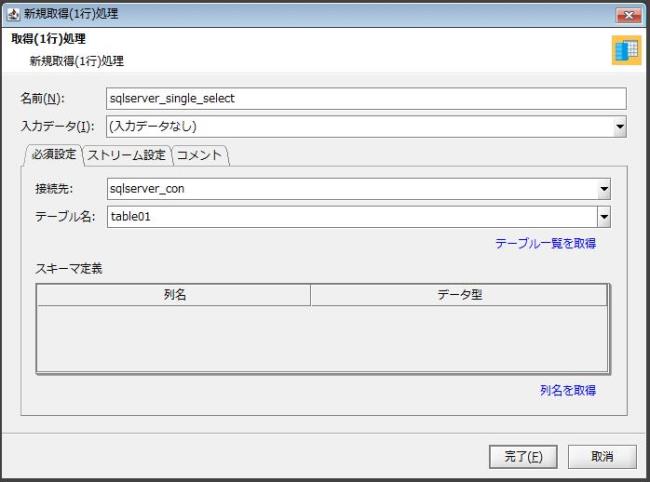Click the テーブル名 dropdown arrow
Viewport: 650px width, 482px height.
pyautogui.click(x=603, y=216)
